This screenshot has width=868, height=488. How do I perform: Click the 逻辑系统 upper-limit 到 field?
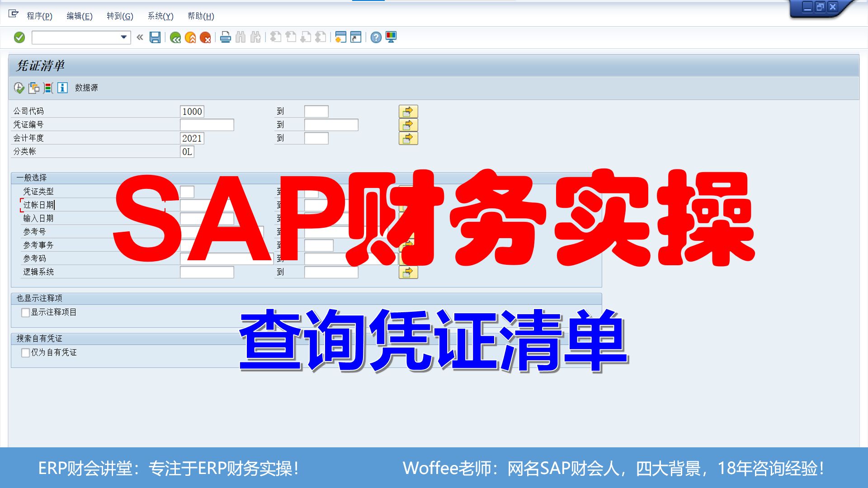point(331,272)
